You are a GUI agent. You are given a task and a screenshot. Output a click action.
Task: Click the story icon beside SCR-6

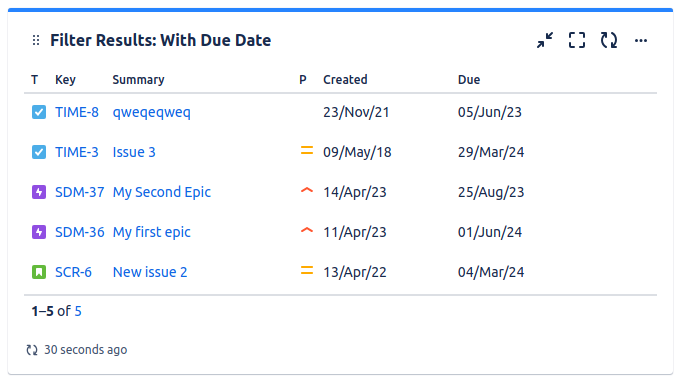tap(39, 272)
